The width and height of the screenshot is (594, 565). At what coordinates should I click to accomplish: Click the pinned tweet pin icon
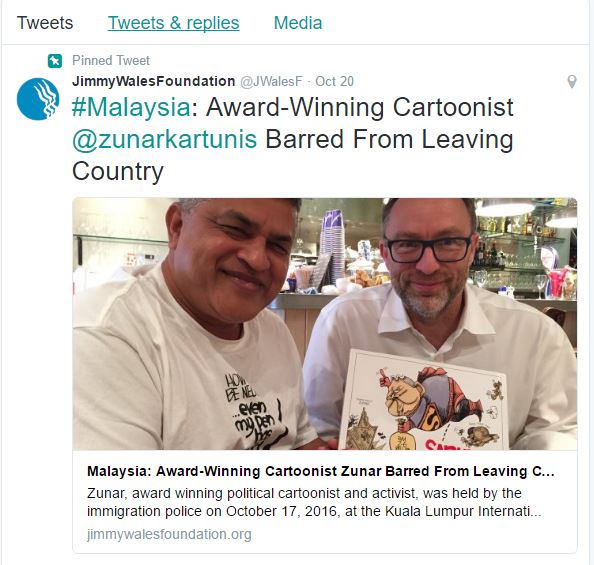click(x=55, y=61)
